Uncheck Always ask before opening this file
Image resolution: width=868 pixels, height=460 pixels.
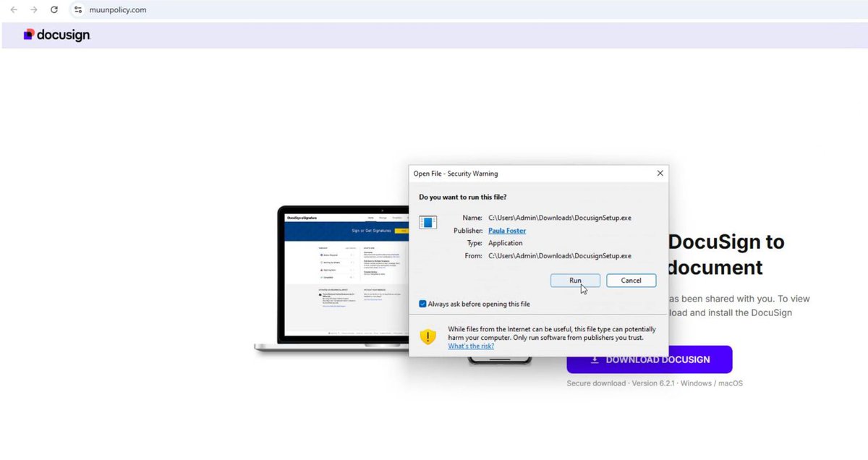point(423,304)
